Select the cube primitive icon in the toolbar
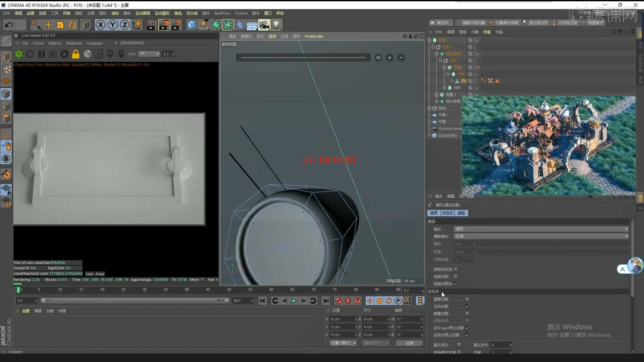Image resolution: width=644 pixels, height=362 pixels. (192, 24)
